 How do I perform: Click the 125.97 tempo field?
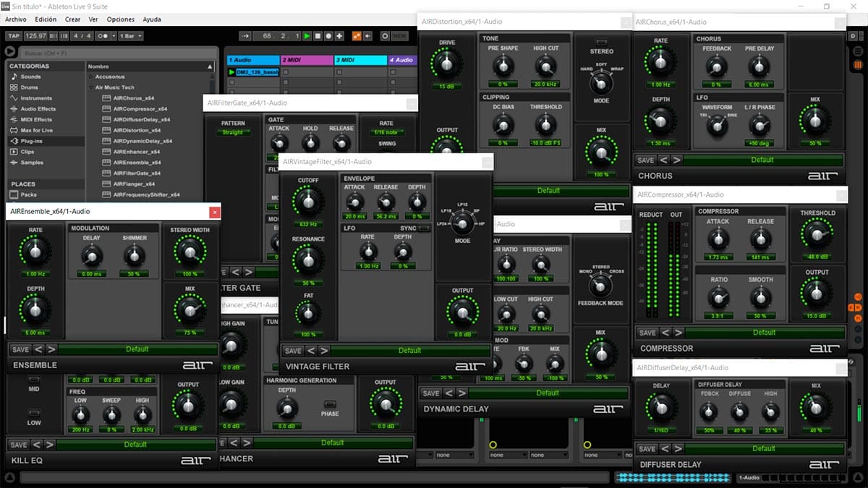pos(35,35)
